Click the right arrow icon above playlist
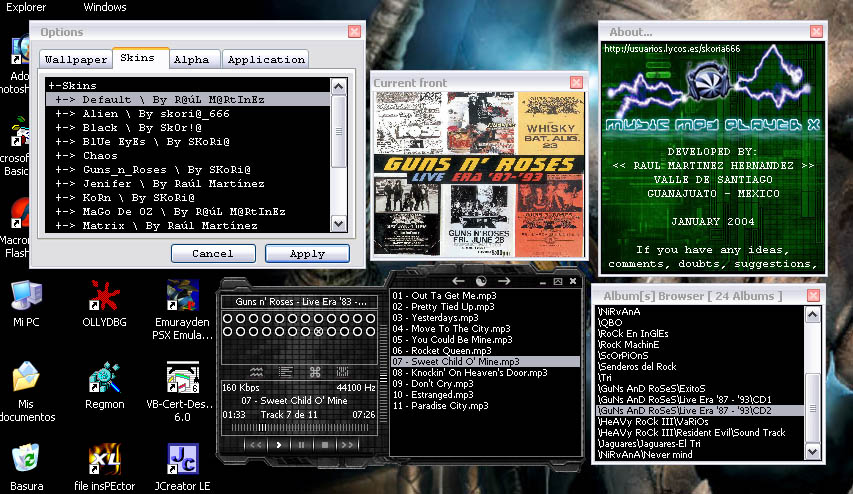The width and height of the screenshot is (853, 494). [504, 281]
